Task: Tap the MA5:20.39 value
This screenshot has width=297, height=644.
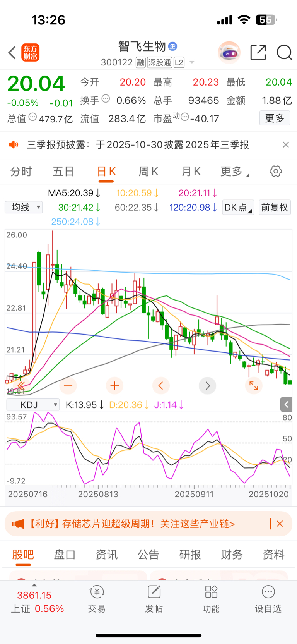Action: [x=74, y=193]
